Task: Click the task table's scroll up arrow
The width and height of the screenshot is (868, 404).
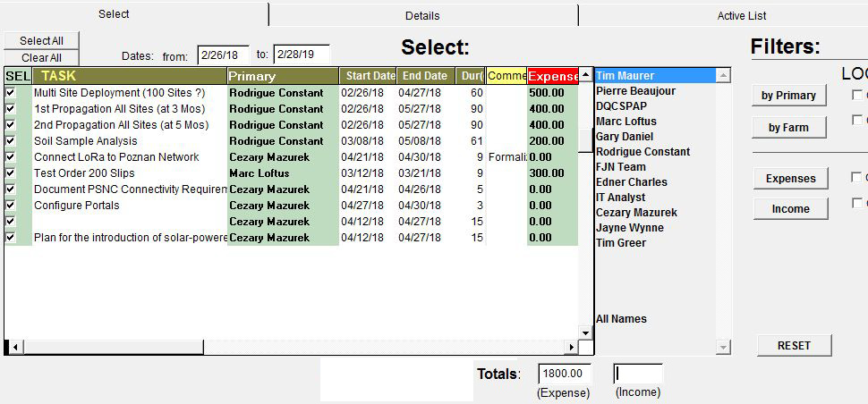Action: [x=585, y=75]
